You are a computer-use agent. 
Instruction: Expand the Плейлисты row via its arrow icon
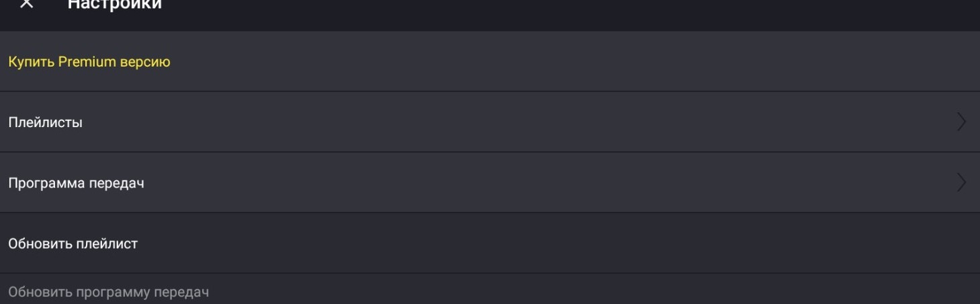[962, 122]
